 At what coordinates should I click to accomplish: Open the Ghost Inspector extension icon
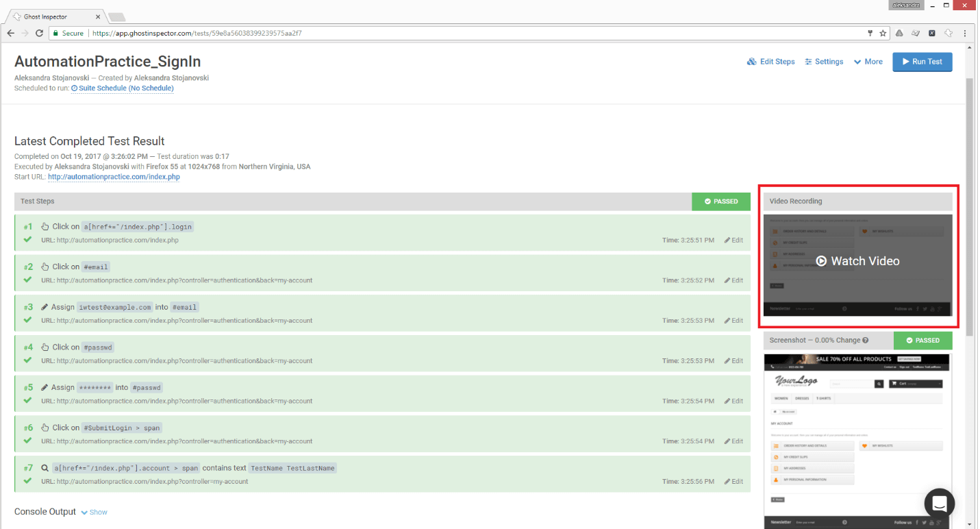click(948, 33)
